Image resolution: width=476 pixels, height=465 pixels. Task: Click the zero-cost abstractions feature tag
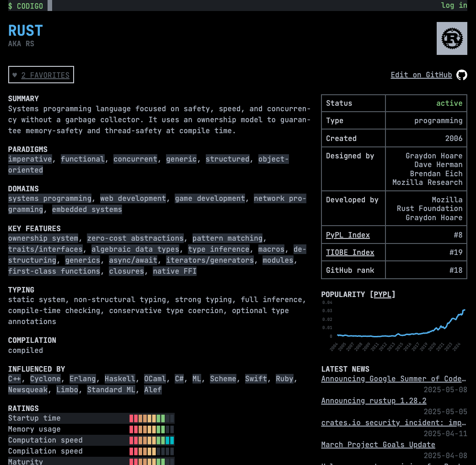135,238
